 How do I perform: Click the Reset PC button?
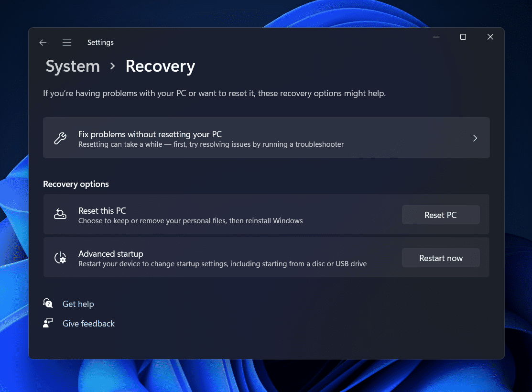pos(441,215)
